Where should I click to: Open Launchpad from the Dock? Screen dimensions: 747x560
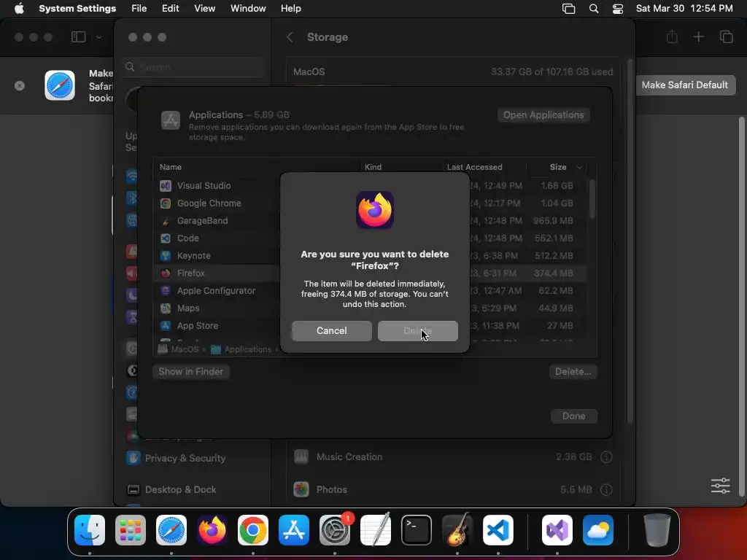coord(131,529)
